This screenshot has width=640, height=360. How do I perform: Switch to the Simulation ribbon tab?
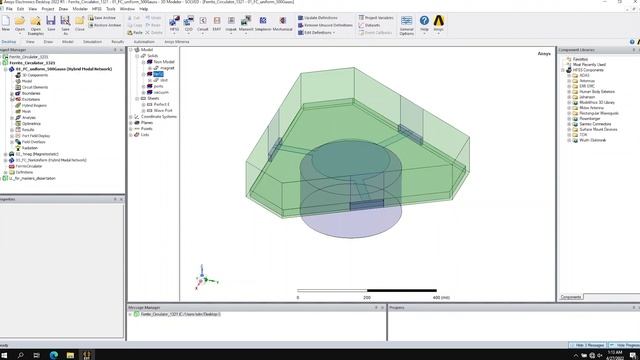pos(92,42)
